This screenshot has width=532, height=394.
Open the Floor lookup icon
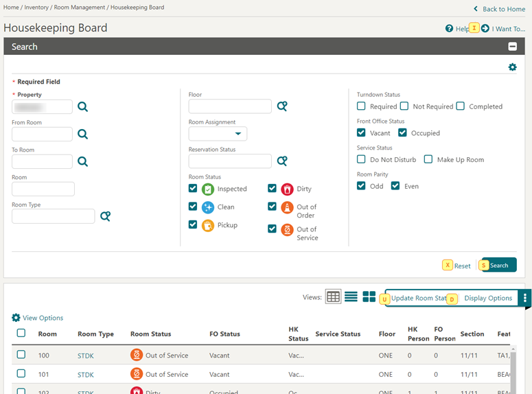coord(282,106)
